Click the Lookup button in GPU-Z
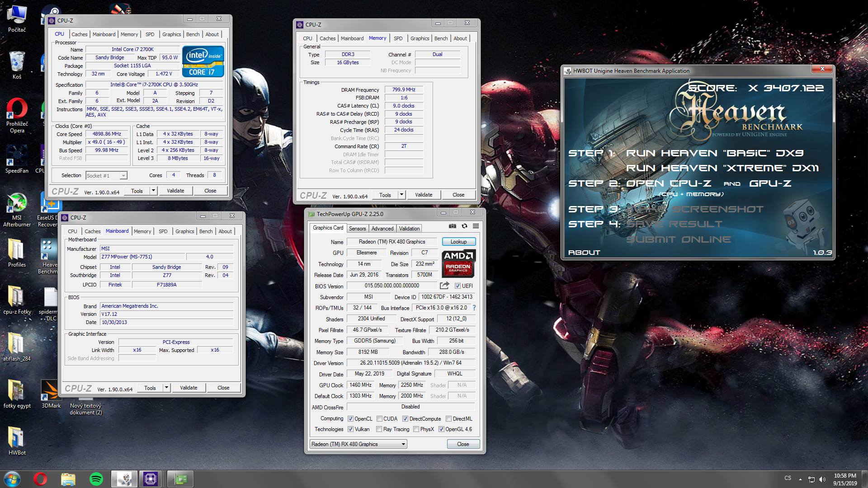 [458, 242]
